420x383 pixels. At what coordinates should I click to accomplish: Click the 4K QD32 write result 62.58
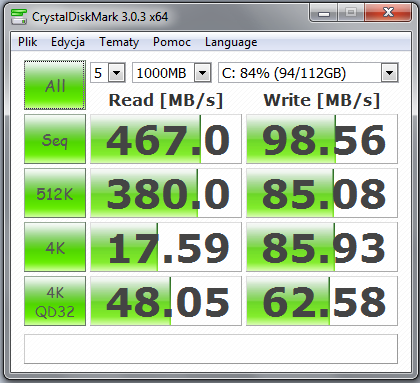point(322,301)
